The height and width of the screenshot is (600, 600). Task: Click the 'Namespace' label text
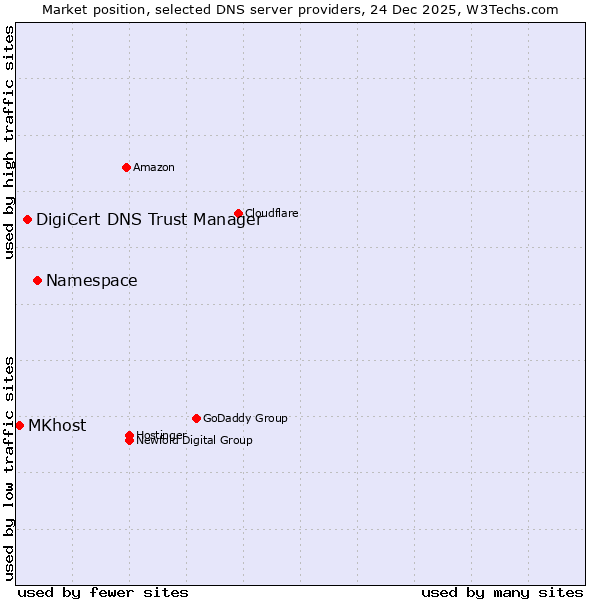point(92,281)
